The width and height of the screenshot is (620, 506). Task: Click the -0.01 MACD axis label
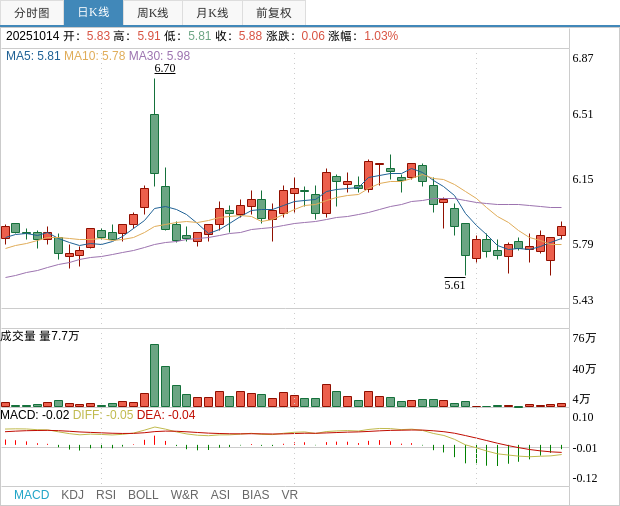585,448
